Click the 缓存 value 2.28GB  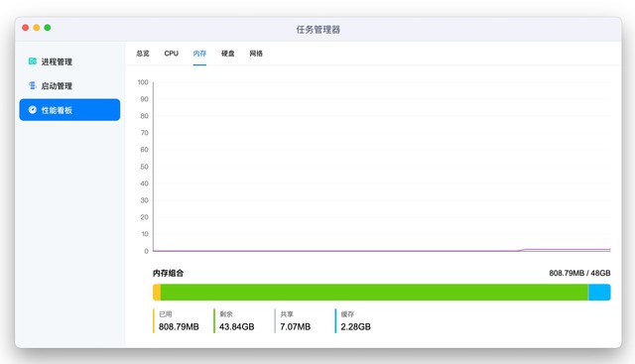(x=355, y=326)
